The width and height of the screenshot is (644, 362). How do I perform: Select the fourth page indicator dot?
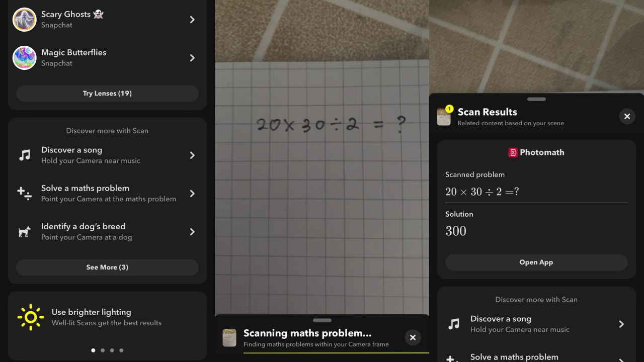pyautogui.click(x=121, y=350)
